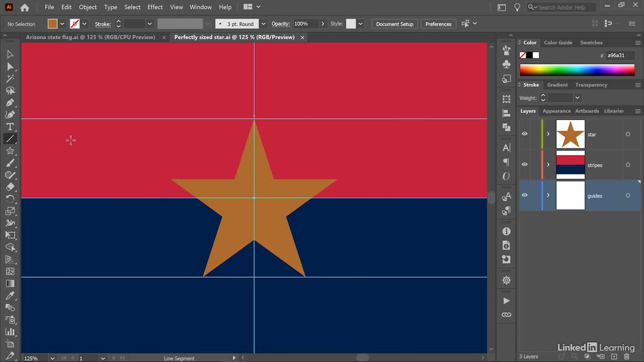Open the zoom level dropdown
This screenshot has width=644, height=362.
click(x=52, y=358)
